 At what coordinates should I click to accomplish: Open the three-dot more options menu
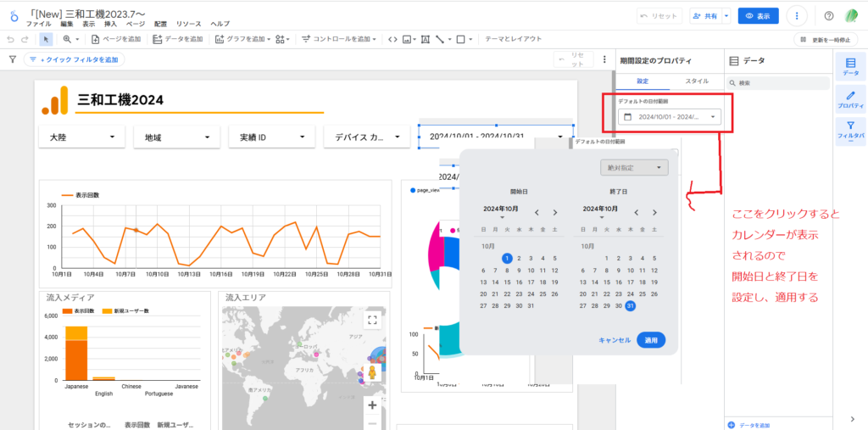[796, 15]
